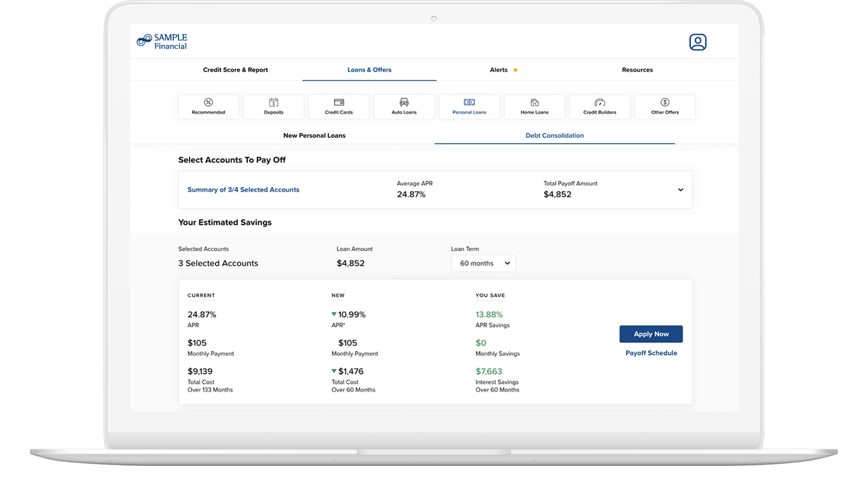Click Summary of 3/4 Selected Accounts
Screen dimensions: 868x499
point(244,190)
